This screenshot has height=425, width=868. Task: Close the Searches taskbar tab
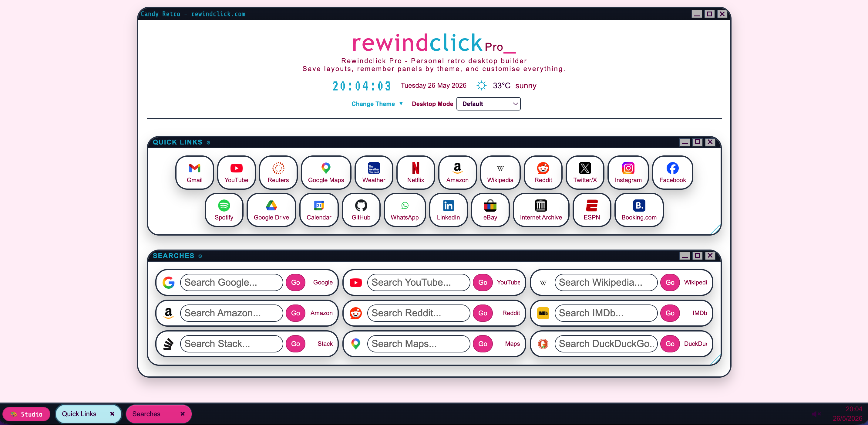(x=183, y=414)
